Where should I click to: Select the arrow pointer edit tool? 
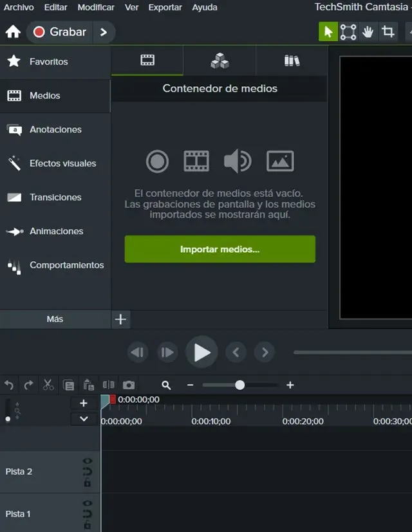pos(328,32)
